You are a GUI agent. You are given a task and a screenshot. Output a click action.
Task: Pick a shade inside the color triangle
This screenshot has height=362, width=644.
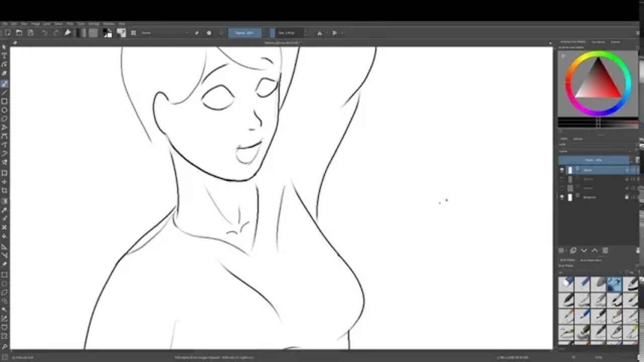(x=598, y=83)
